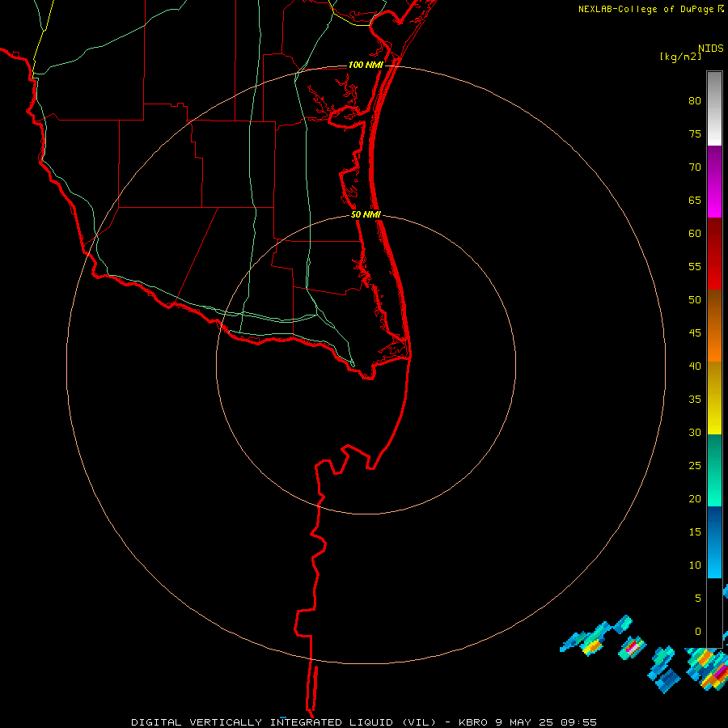Image resolution: width=728 pixels, height=728 pixels.
Task: Pick the red segment of the color bar
Action: point(714,253)
